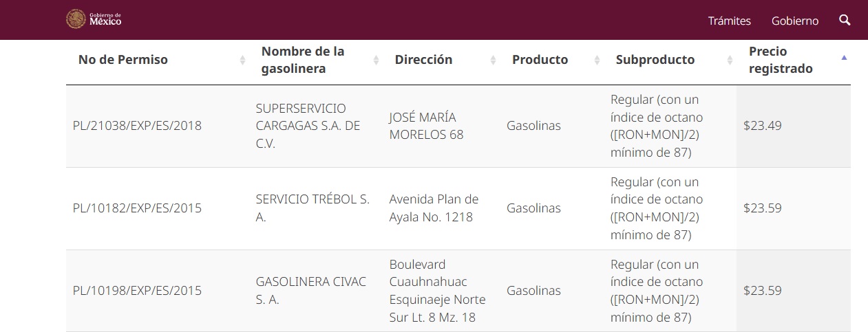The width and height of the screenshot is (868, 332).
Task: Click the $23.49 price cell
Action: click(x=763, y=126)
